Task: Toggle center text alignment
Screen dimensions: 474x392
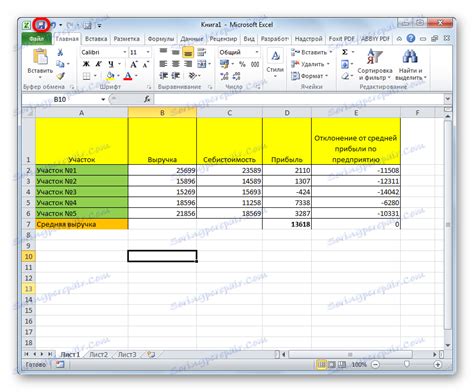Action: (x=176, y=64)
